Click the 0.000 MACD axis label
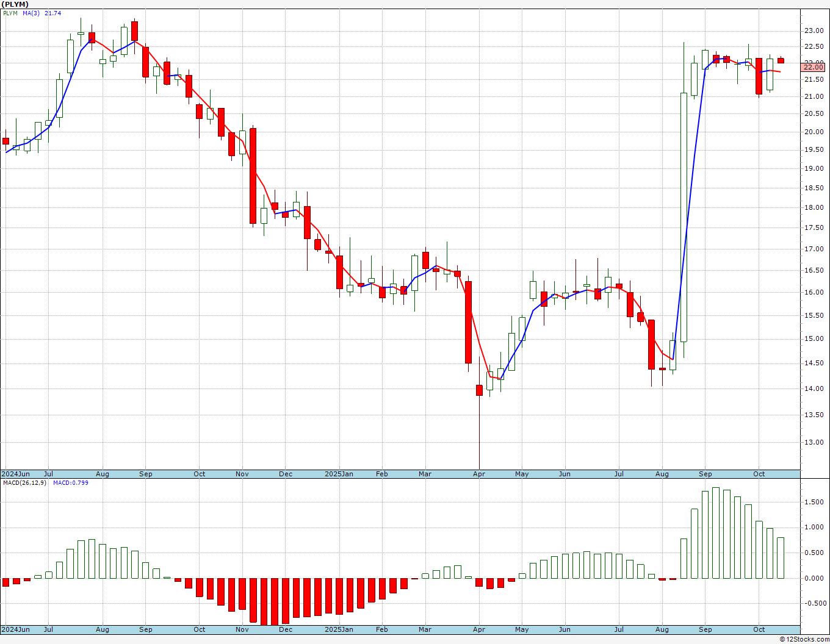Viewport: 830px width, 644px height. [x=815, y=578]
